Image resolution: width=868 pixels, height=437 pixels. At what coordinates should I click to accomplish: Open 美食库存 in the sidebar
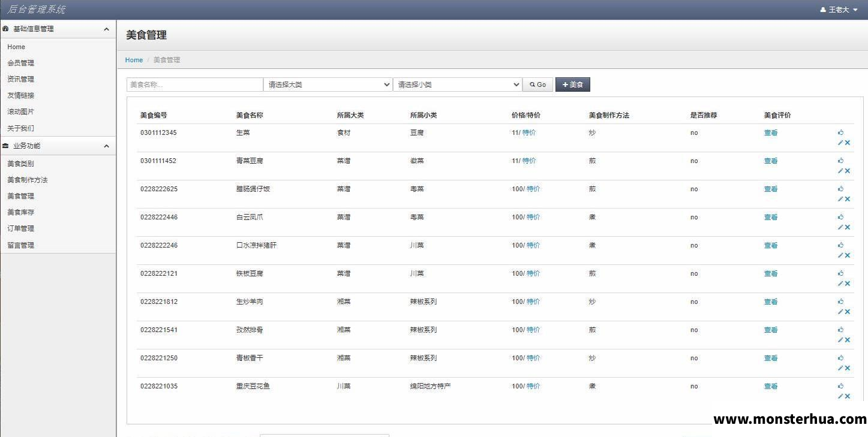21,212
